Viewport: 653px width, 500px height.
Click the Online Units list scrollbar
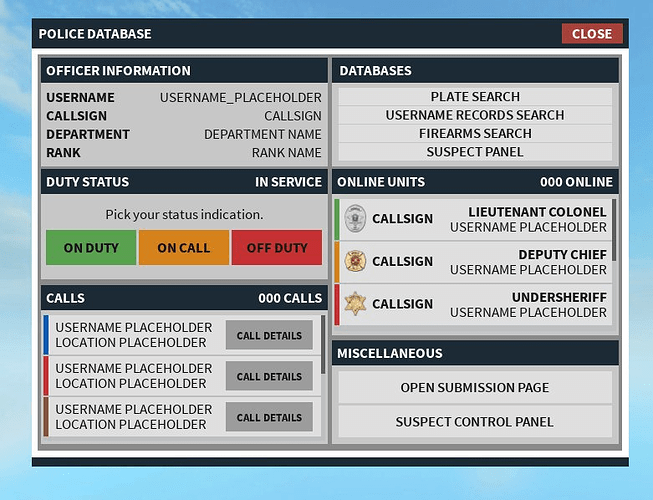[614, 230]
